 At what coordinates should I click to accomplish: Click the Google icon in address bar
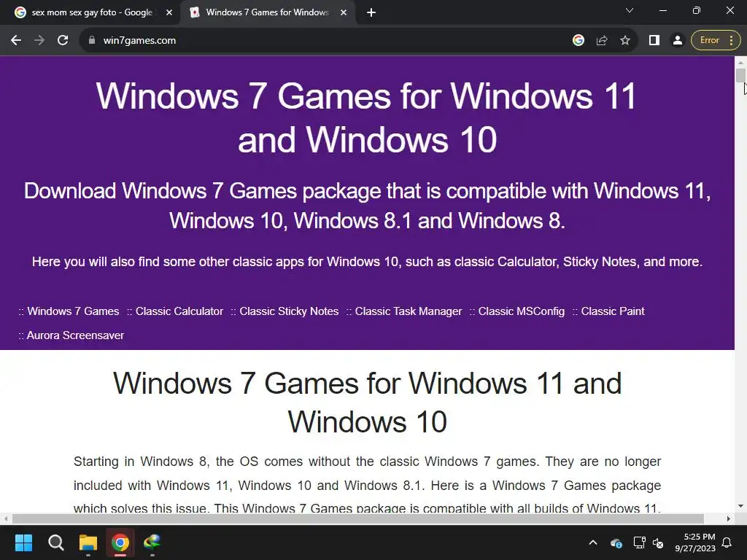coord(578,41)
